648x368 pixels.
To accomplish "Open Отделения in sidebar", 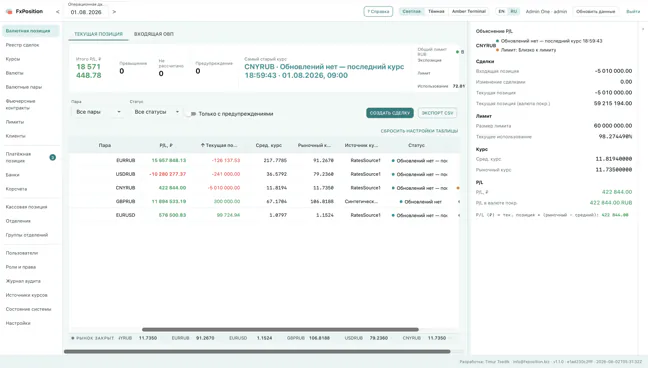I will [31, 221].
